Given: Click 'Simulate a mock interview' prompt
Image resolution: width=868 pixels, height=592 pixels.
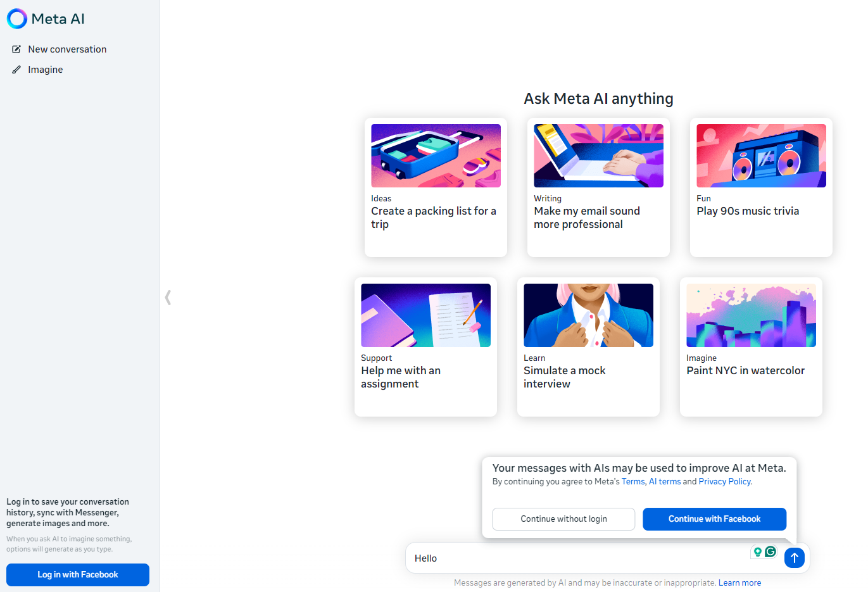Looking at the screenshot, I should (x=564, y=377).
